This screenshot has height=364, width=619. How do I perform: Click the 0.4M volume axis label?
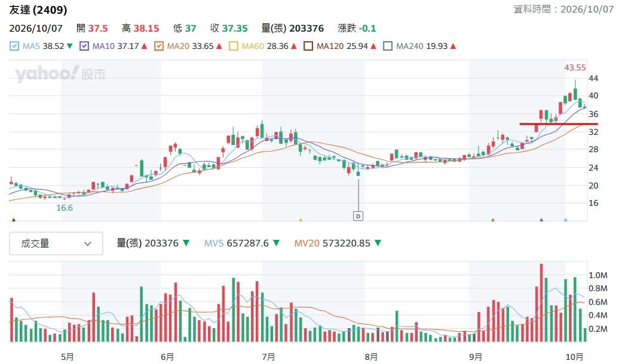(x=597, y=316)
